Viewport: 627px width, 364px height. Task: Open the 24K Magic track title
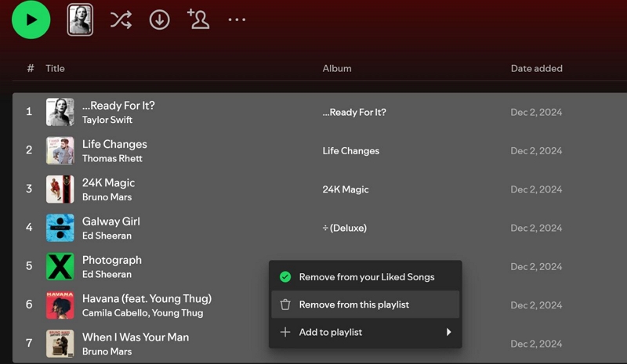108,182
